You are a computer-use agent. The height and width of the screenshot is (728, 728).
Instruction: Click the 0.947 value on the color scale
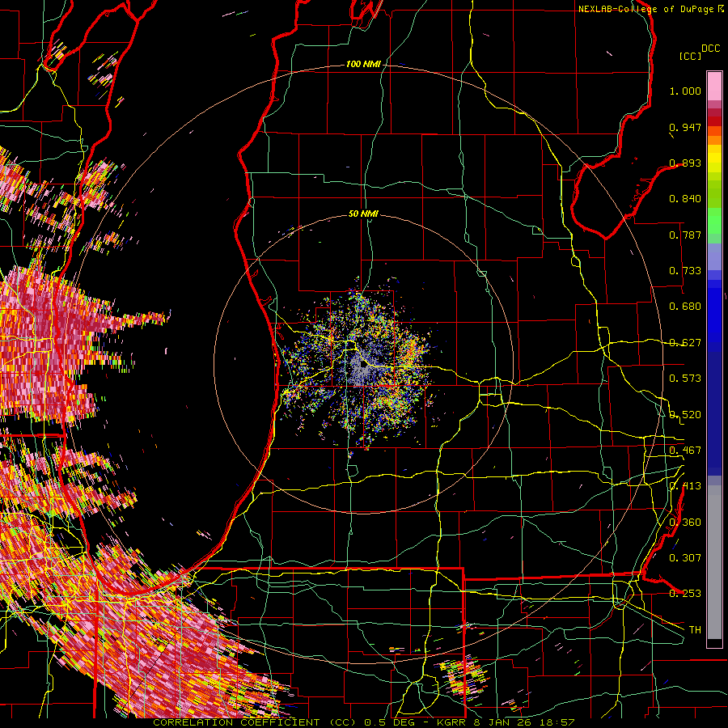(x=685, y=127)
